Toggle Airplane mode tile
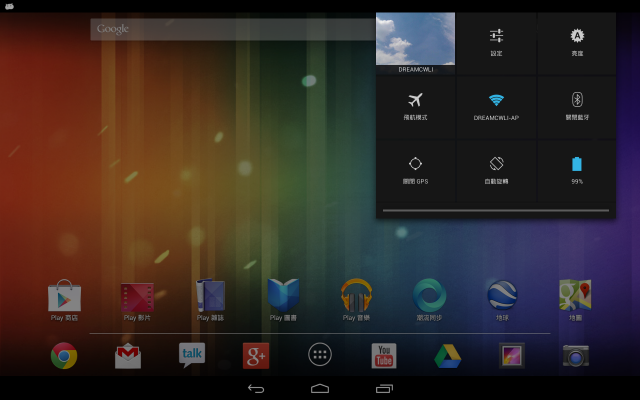 point(416,107)
